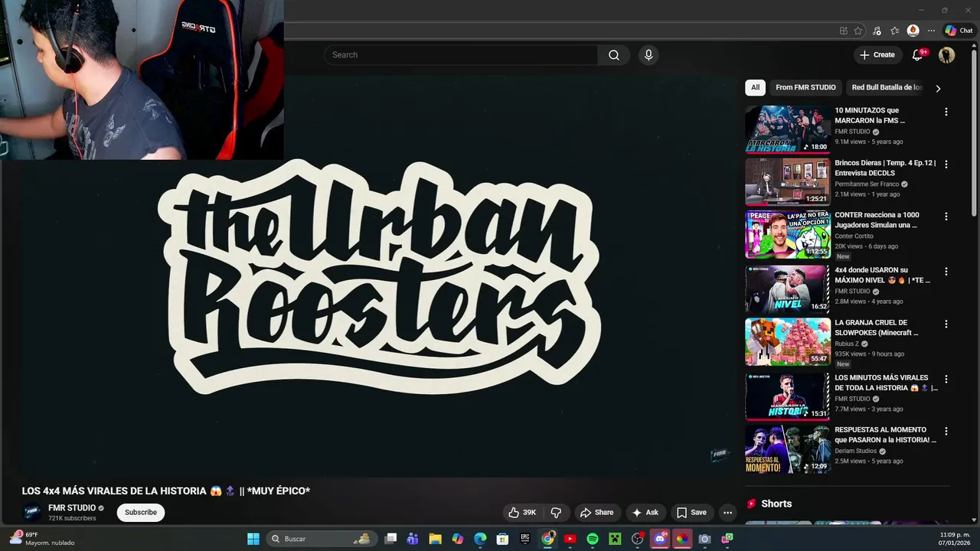Open 4x4 donde USARON su MÁXIMO NIVEL title
Screen dimensions: 980x551
point(882,275)
